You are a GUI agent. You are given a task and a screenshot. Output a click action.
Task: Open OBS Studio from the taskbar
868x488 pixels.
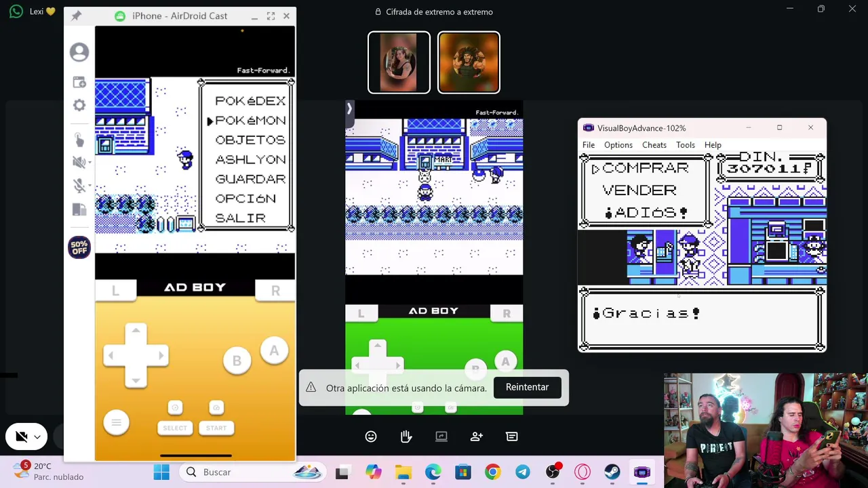pyautogui.click(x=552, y=472)
